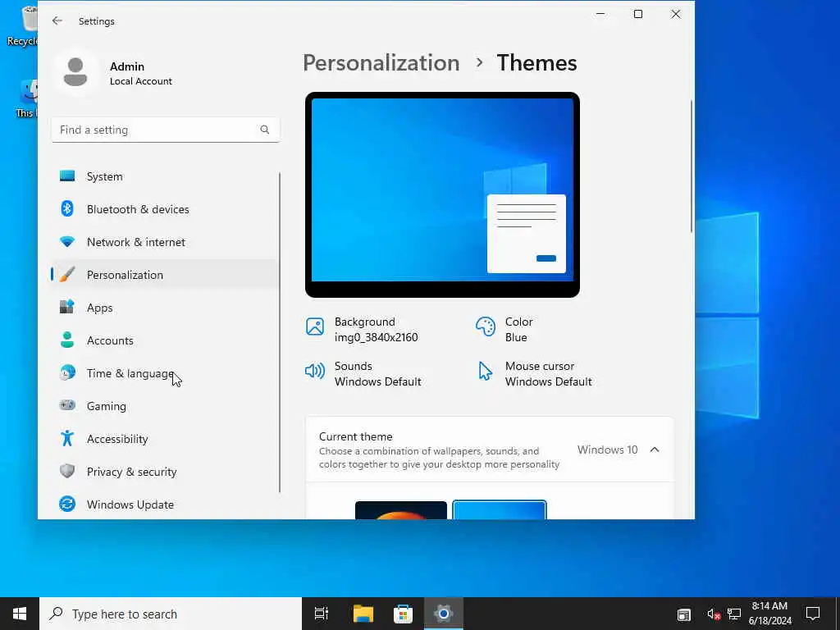The image size is (840, 630).
Task: Click the Apps icon in sidebar
Action: point(67,308)
